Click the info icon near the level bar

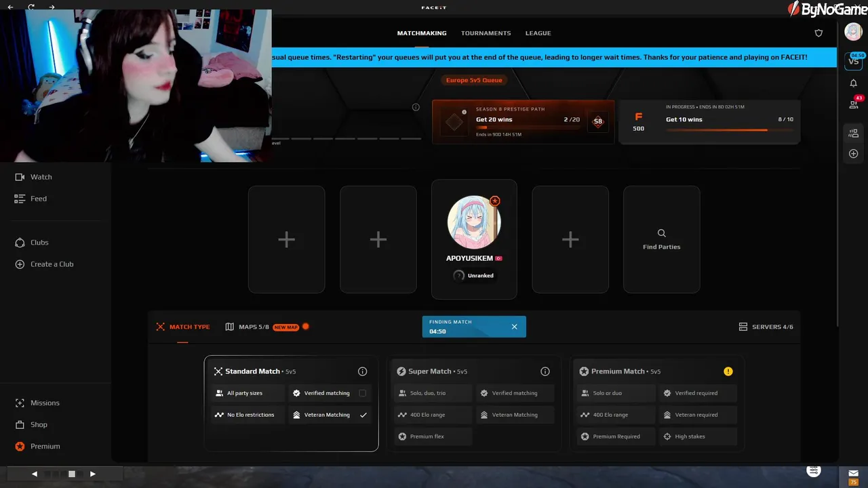416,107
